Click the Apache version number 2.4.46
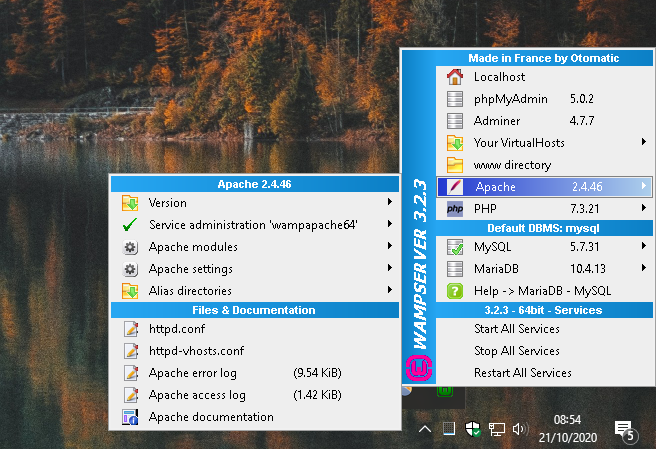Viewport: 656px width, 449px height. pyautogui.click(x=587, y=187)
